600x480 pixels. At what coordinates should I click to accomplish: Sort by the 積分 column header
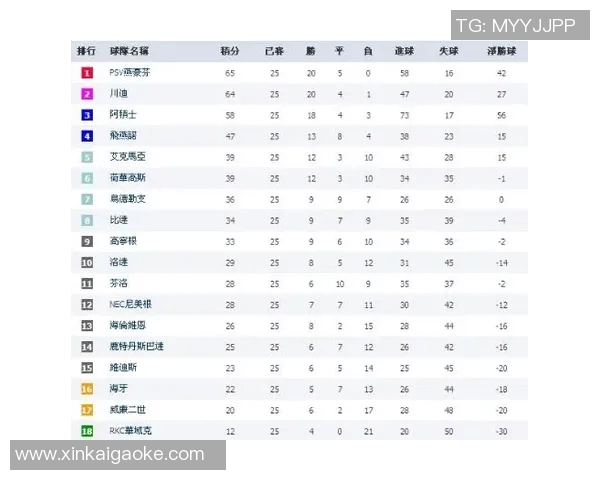pyautogui.click(x=230, y=51)
